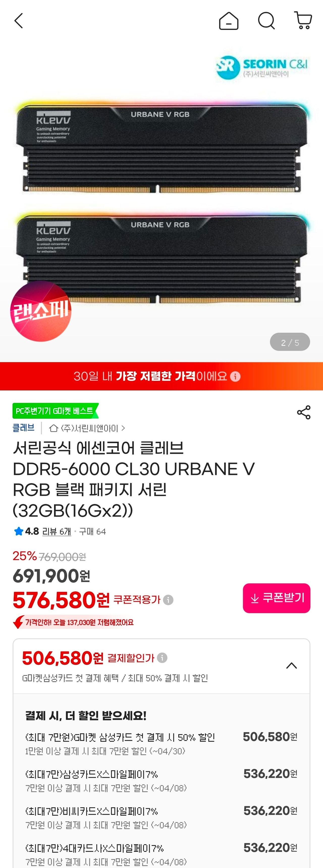The image size is (323, 868).
Task: Collapse the 결제할인가 payment discount panel
Action: tap(292, 666)
